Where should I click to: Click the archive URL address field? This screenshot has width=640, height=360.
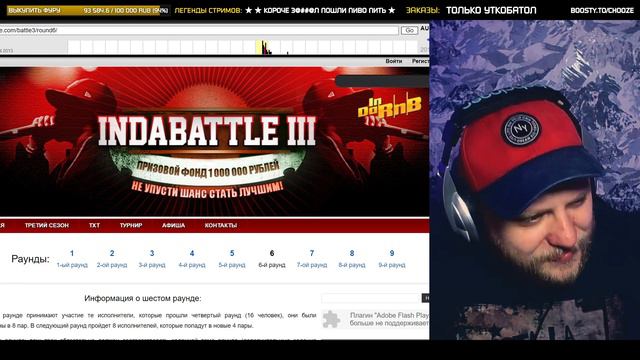[x=199, y=31]
